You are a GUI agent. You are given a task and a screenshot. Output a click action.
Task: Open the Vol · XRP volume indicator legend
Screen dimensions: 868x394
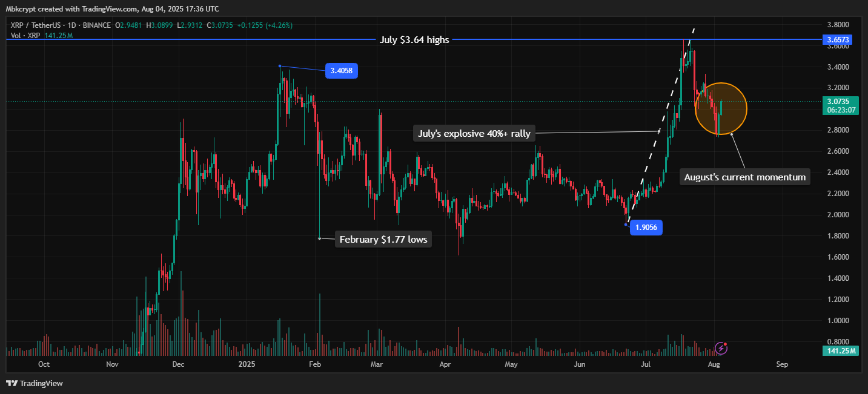(x=25, y=35)
